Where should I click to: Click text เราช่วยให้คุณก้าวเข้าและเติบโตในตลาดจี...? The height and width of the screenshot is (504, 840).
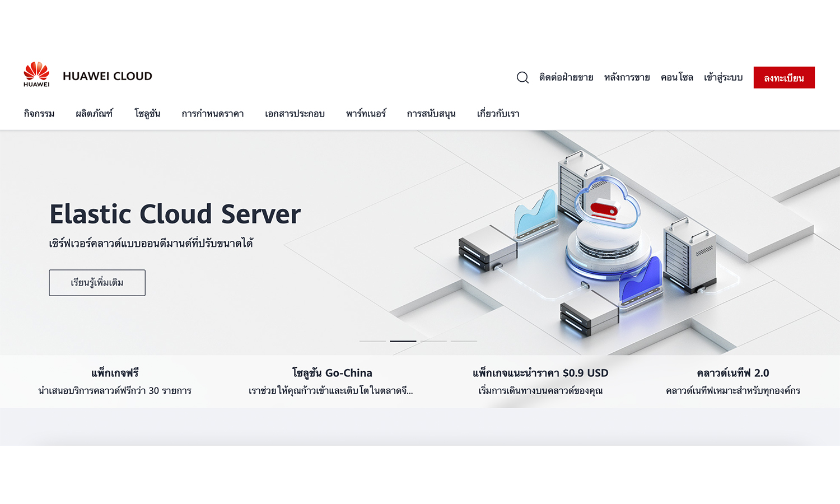330,390
